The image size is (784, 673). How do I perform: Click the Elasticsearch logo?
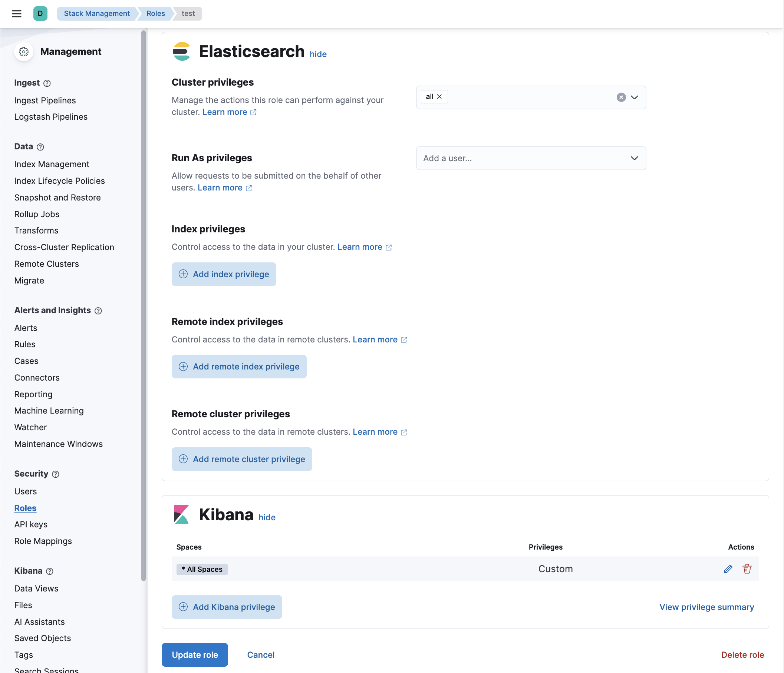pyautogui.click(x=181, y=52)
